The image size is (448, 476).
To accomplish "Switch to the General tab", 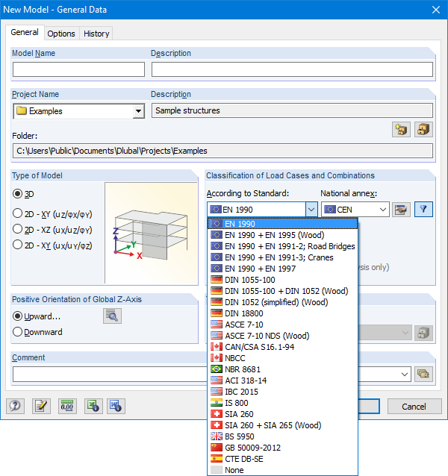I will 25,32.
